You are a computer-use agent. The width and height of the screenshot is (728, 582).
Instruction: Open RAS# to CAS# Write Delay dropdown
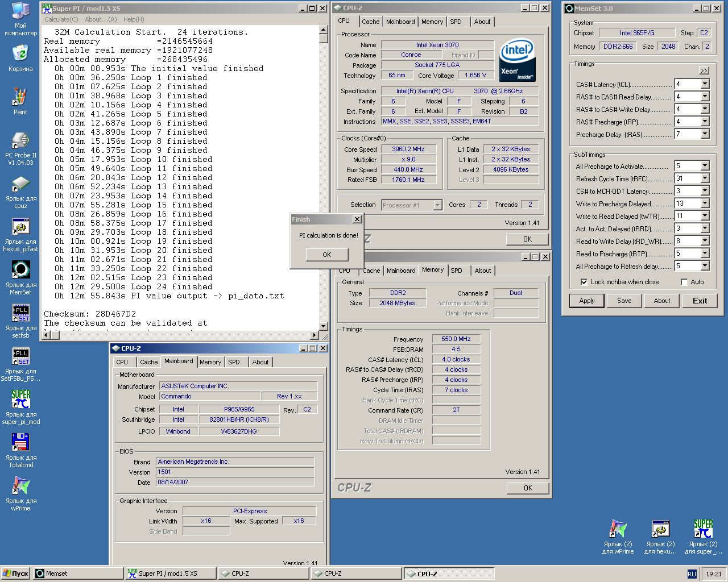click(x=705, y=109)
